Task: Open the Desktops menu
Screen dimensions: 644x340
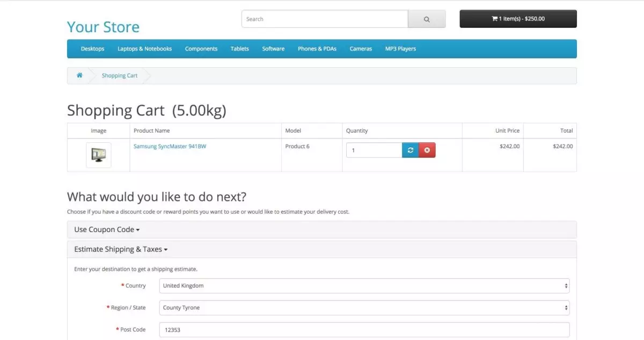Action: tap(92, 49)
